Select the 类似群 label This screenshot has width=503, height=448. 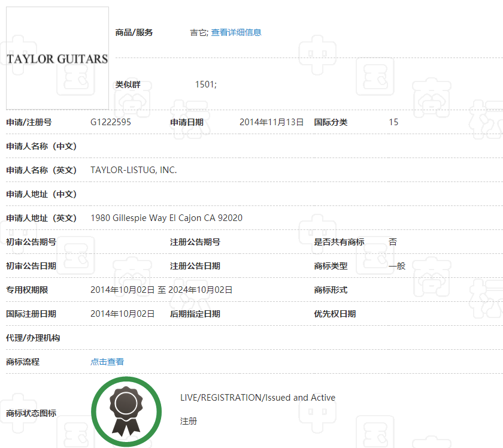click(128, 84)
